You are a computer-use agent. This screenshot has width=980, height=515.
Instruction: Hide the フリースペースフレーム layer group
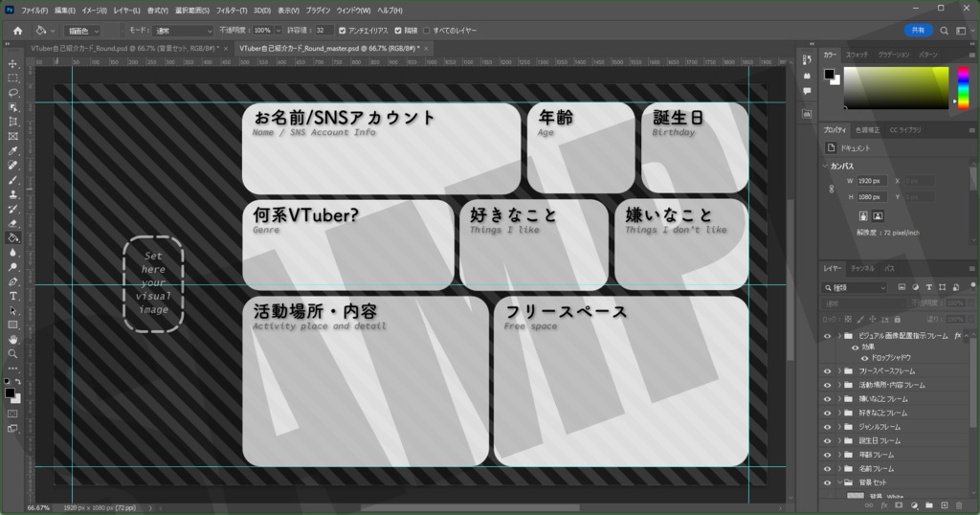point(827,371)
